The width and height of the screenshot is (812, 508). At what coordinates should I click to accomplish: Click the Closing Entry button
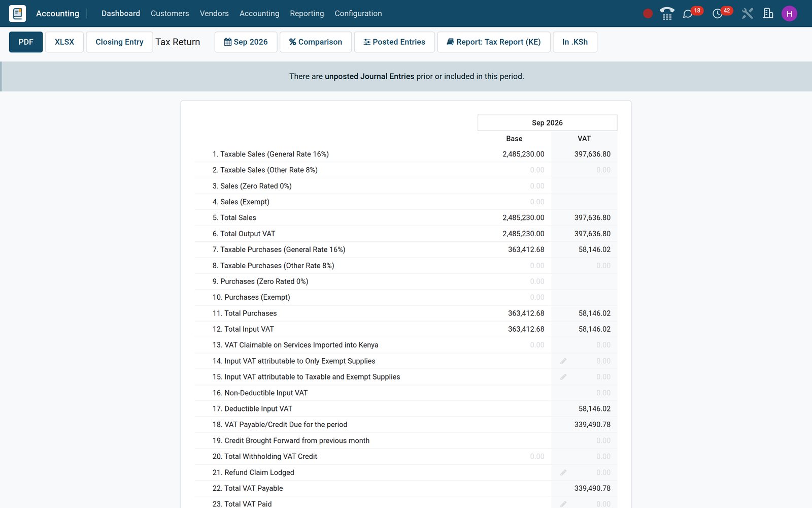[119, 42]
